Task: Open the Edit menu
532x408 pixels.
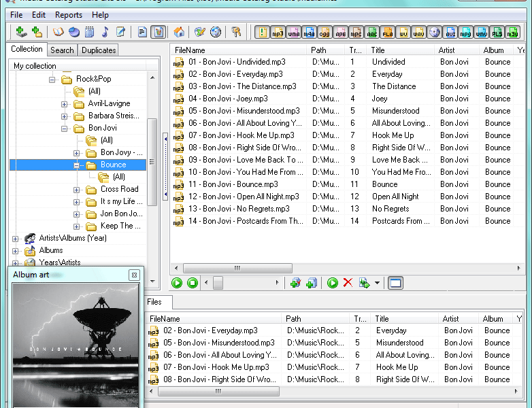Action: click(39, 15)
